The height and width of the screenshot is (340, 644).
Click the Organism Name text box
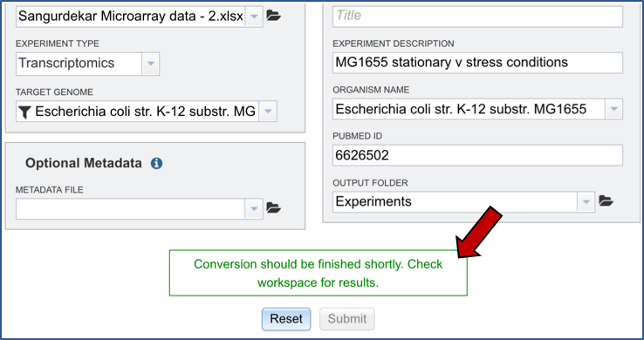(469, 109)
